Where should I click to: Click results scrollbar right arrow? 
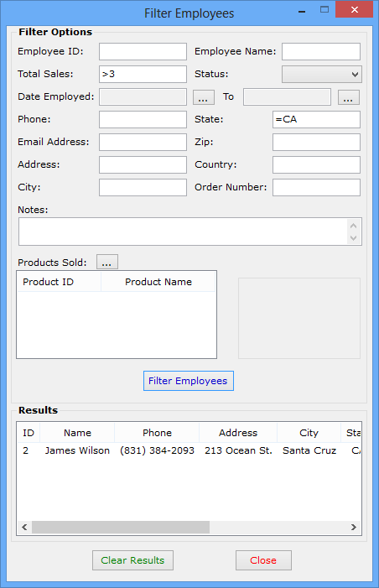pyautogui.click(x=353, y=528)
